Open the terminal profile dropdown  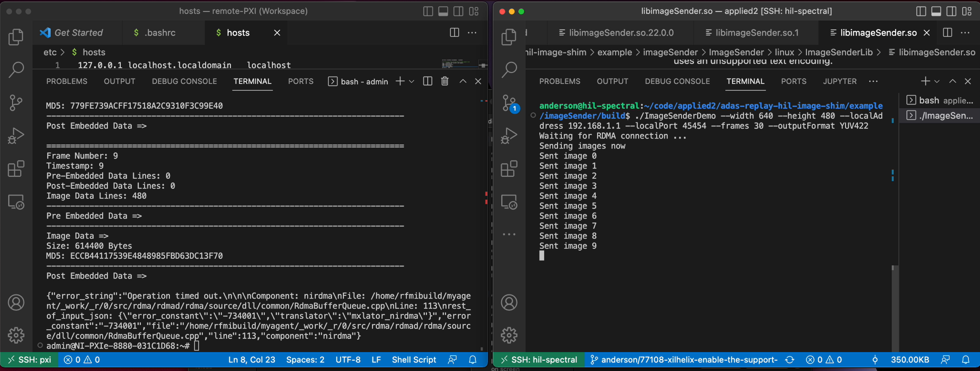coord(412,81)
